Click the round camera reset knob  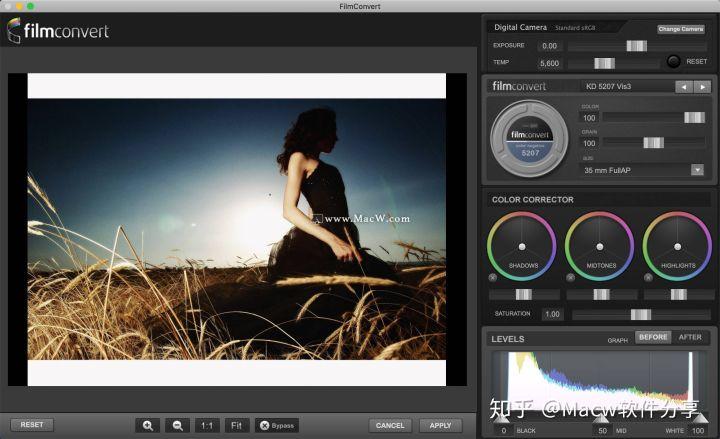pyautogui.click(x=674, y=62)
